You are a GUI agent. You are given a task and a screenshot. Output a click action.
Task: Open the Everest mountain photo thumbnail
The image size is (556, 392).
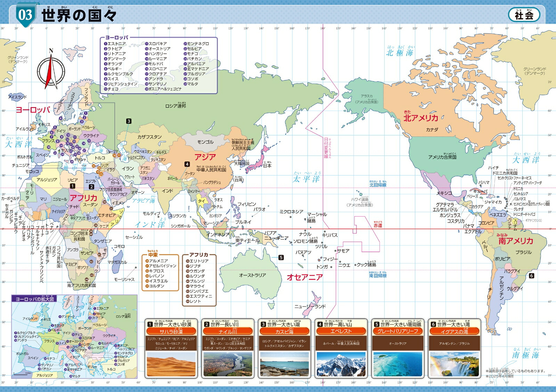click(341, 364)
